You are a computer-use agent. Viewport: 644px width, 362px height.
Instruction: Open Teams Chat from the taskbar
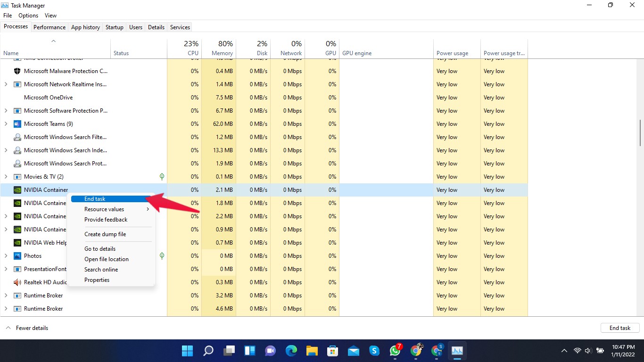pos(271,351)
